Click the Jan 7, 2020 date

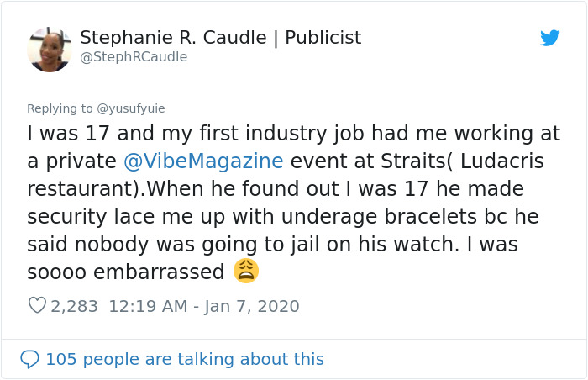254,306
